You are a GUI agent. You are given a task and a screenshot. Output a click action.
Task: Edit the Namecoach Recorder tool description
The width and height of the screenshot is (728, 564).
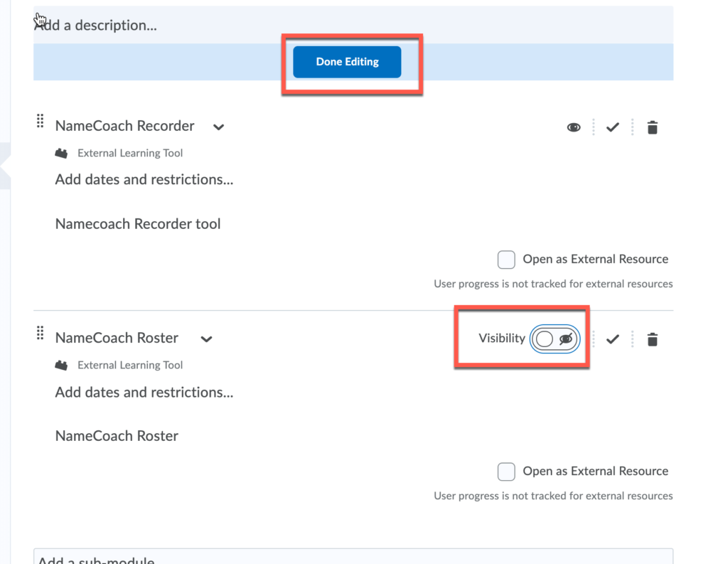click(138, 224)
